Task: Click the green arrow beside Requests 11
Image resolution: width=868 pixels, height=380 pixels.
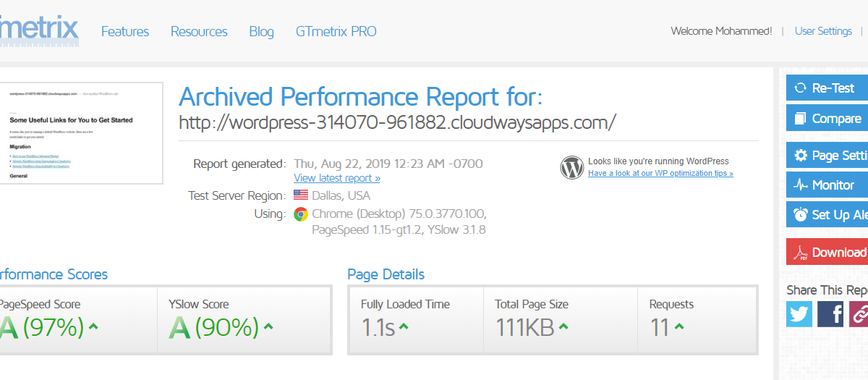Action: click(x=678, y=326)
